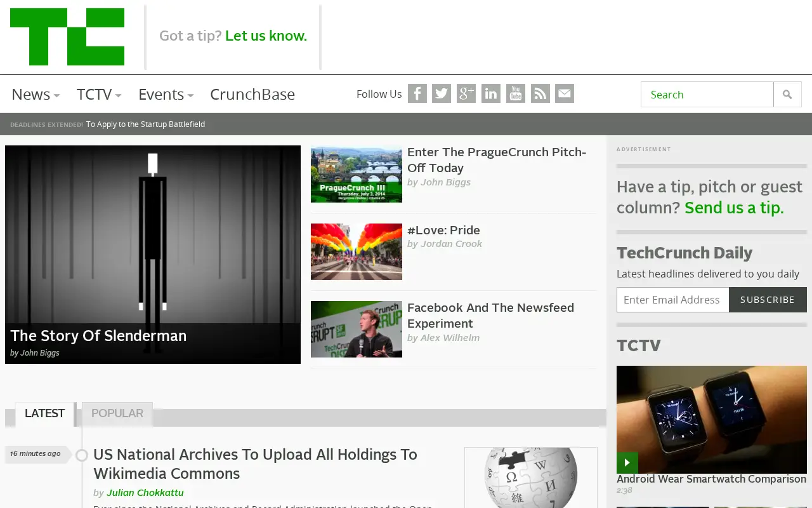This screenshot has width=812, height=508.
Task: Click the email envelope follow icon
Action: click(x=565, y=93)
